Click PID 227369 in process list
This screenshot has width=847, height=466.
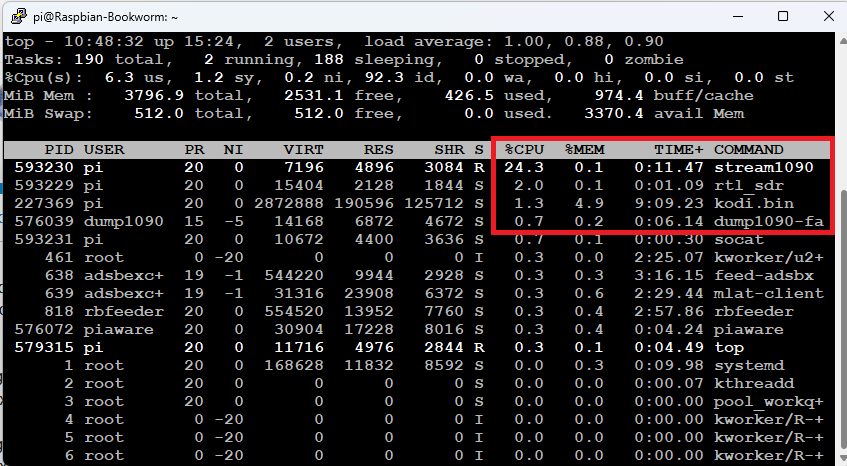click(x=44, y=204)
